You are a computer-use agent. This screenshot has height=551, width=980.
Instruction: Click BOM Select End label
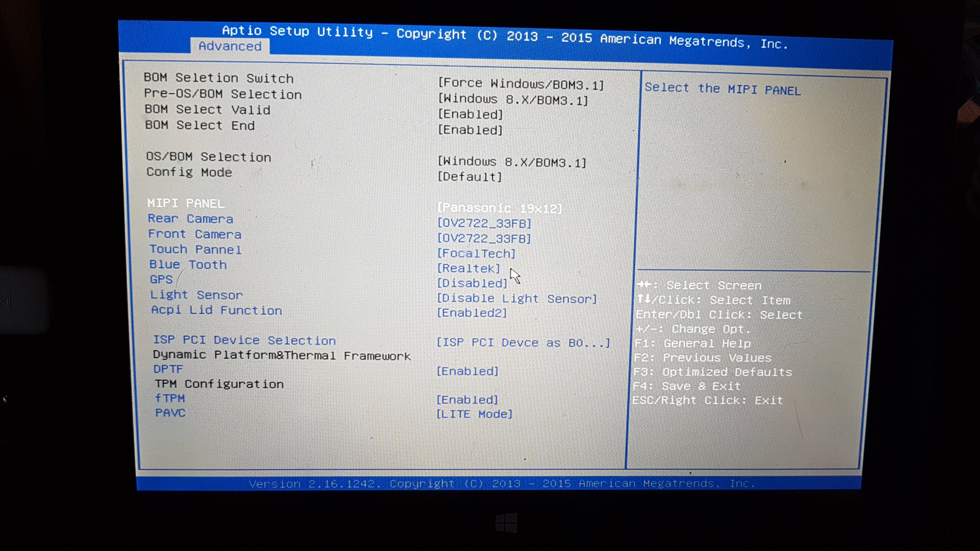pos(200,125)
